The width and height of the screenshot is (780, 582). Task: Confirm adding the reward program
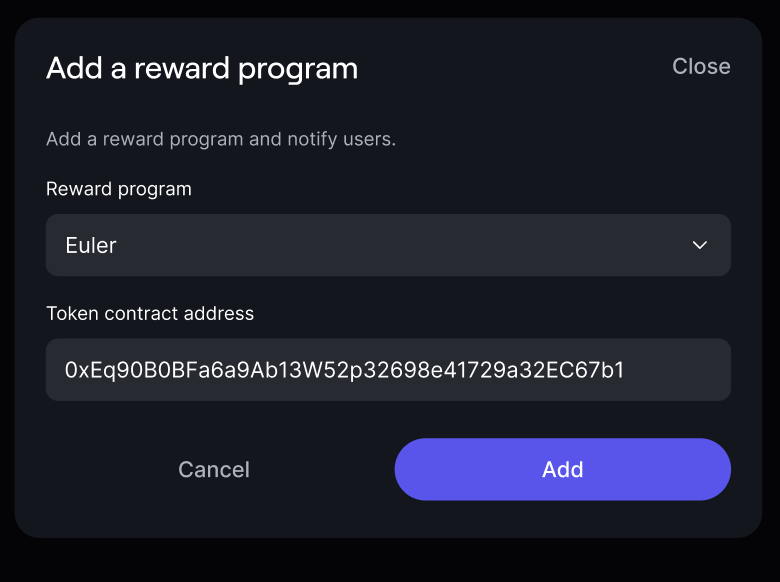click(562, 470)
